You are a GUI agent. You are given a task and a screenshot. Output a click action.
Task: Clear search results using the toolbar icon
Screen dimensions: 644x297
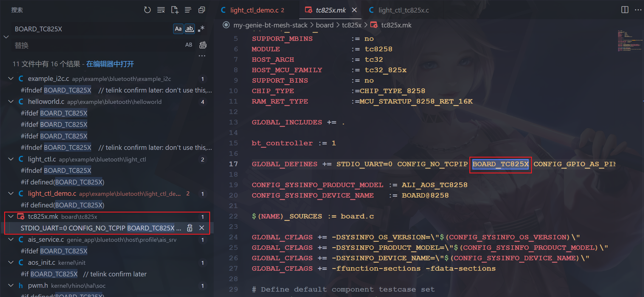[161, 10]
